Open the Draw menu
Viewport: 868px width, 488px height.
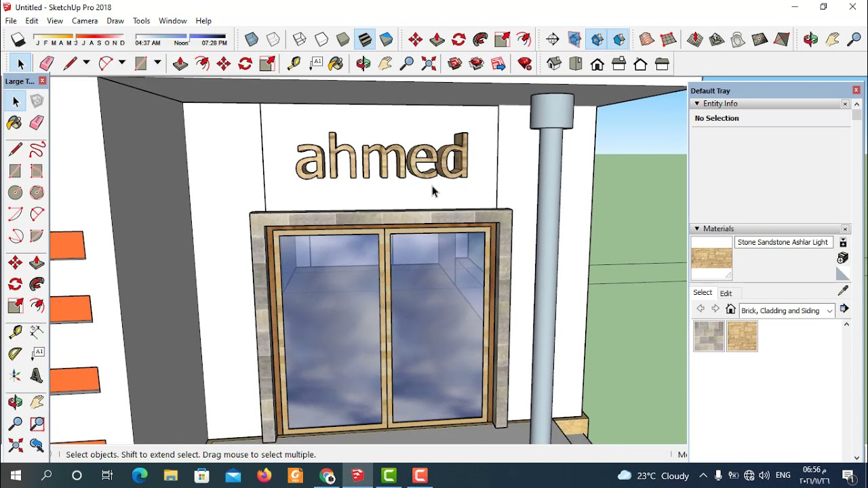(115, 21)
